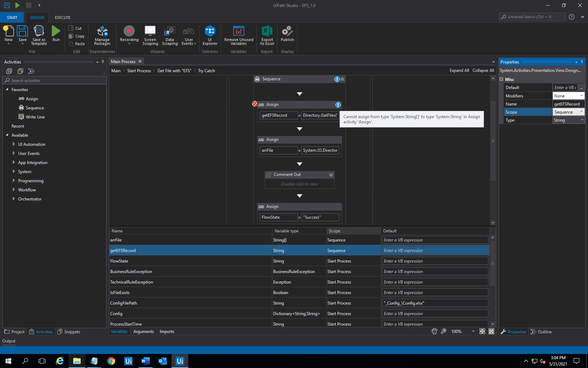Export results to Excel
Image resolution: width=588 pixels, height=368 pixels.
[266, 35]
